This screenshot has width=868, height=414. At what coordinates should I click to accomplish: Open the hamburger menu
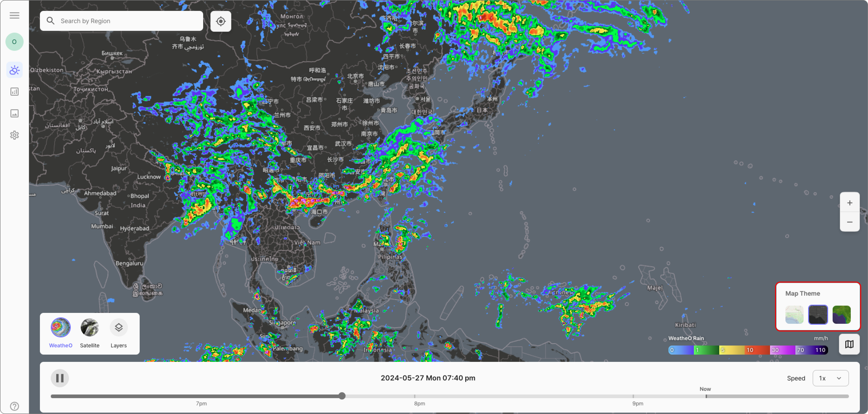(x=15, y=15)
